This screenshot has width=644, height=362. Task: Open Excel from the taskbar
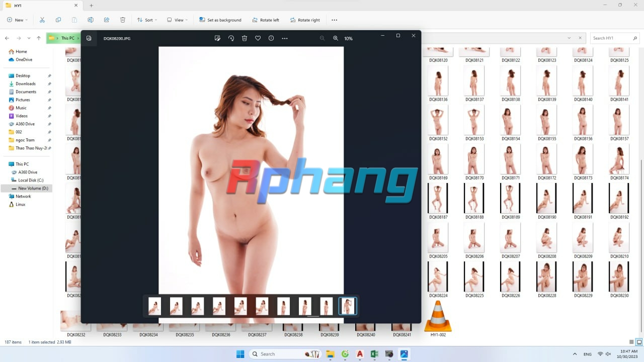(x=374, y=354)
